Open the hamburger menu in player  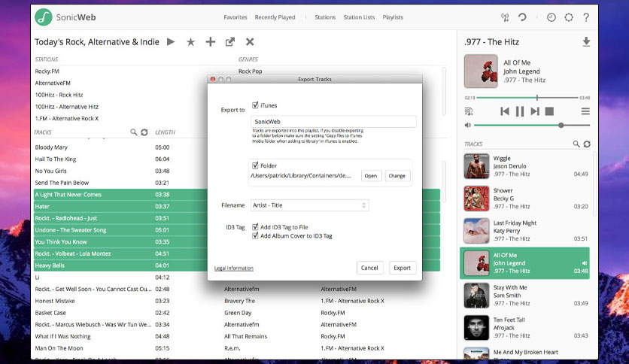585,111
